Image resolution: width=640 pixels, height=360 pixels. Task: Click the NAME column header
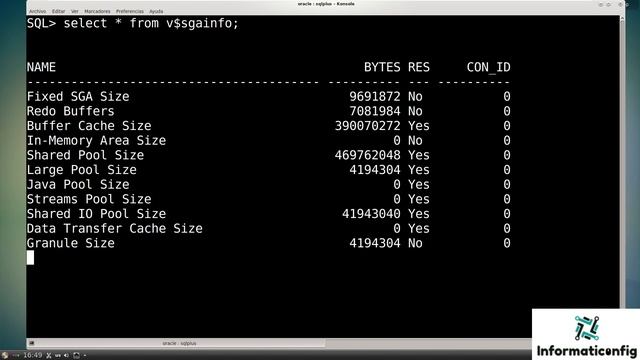[x=41, y=67]
